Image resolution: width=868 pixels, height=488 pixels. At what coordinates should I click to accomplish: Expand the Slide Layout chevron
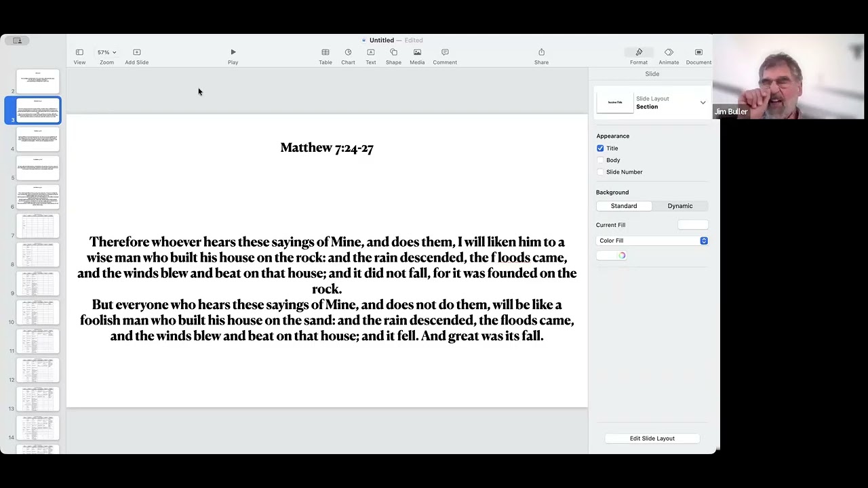pyautogui.click(x=703, y=103)
